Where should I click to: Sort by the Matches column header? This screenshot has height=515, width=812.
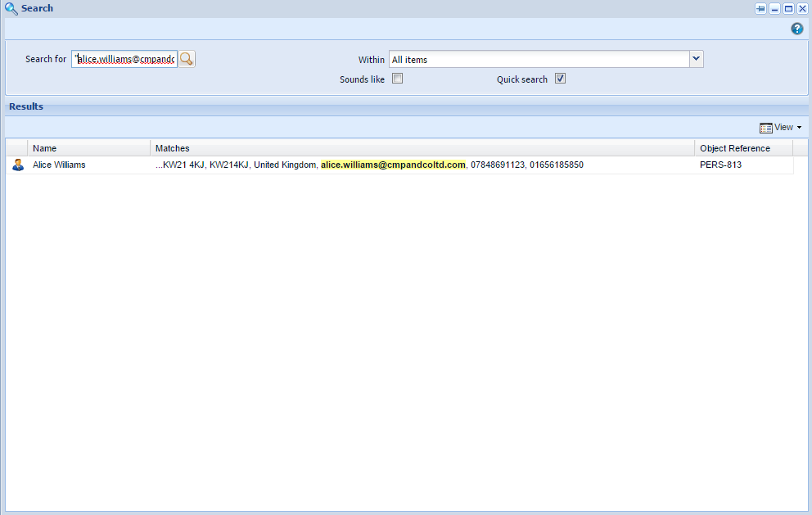click(422, 148)
